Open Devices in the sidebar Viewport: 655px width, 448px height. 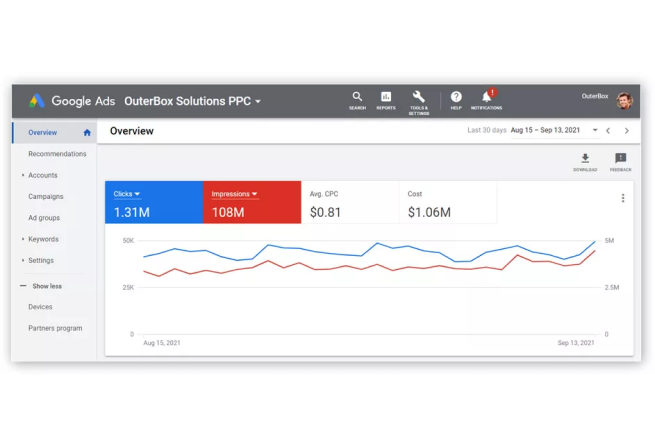click(40, 307)
